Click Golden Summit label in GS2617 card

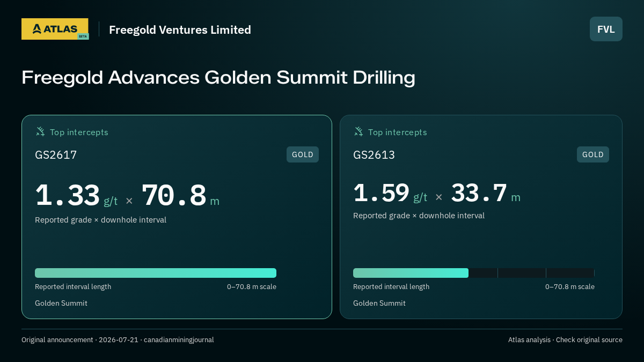click(61, 303)
